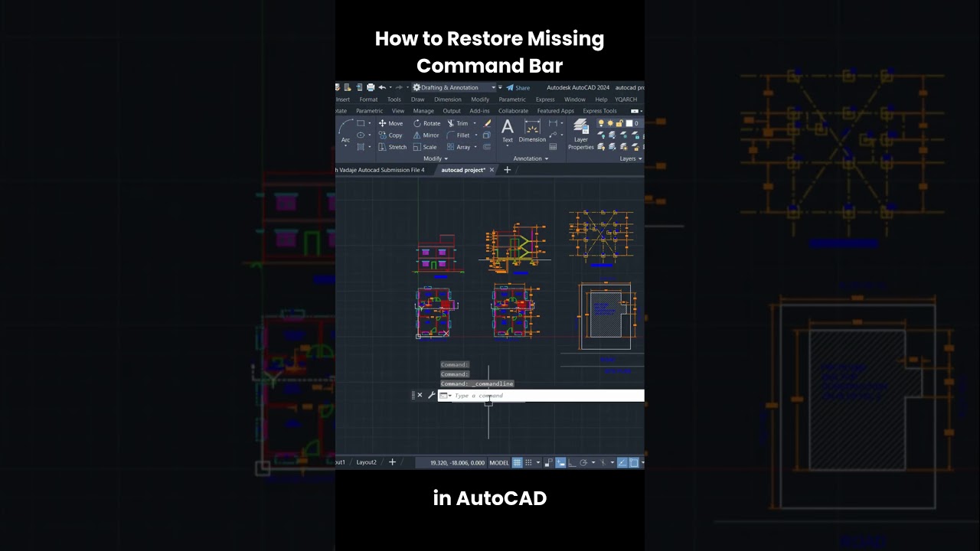
Task: Click the Hatch tool icon
Action: [x=361, y=147]
